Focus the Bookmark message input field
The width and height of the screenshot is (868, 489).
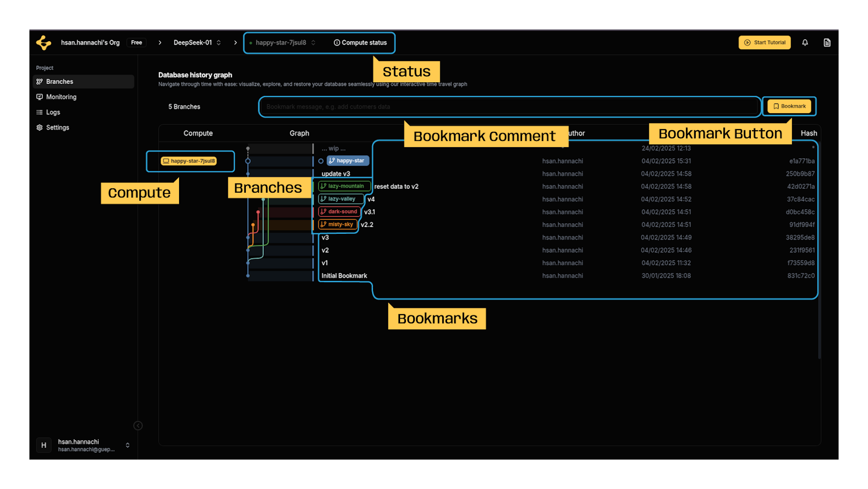509,107
